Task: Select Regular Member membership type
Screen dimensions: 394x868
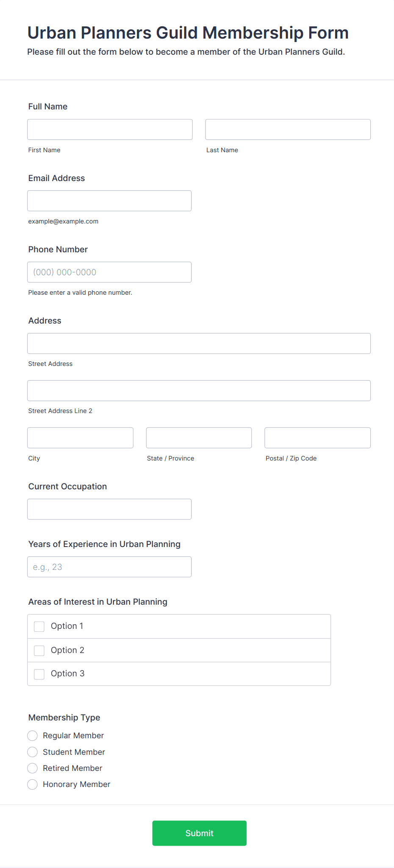Action: point(32,735)
